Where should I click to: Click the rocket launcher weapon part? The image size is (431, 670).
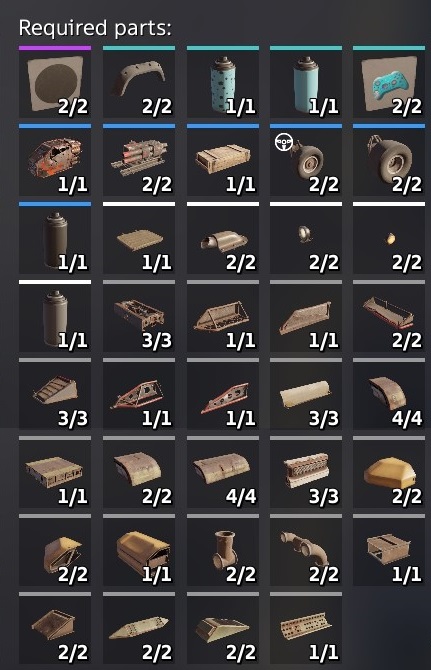(139, 160)
